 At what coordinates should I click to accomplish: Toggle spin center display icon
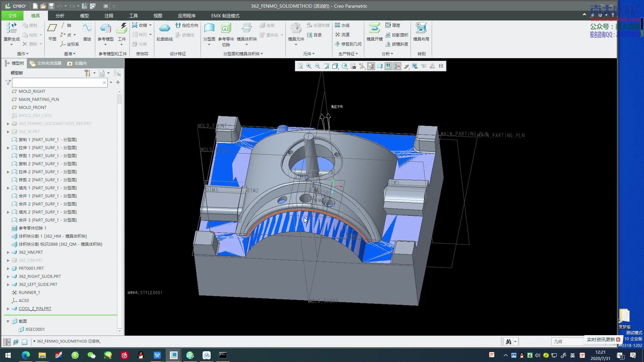tap(397, 66)
